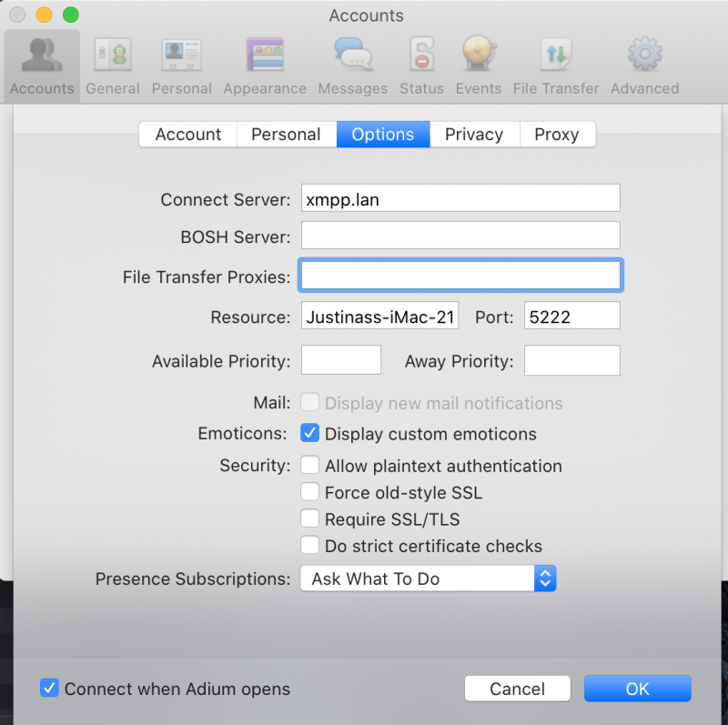
Task: Click the Port number field
Action: [572, 316]
